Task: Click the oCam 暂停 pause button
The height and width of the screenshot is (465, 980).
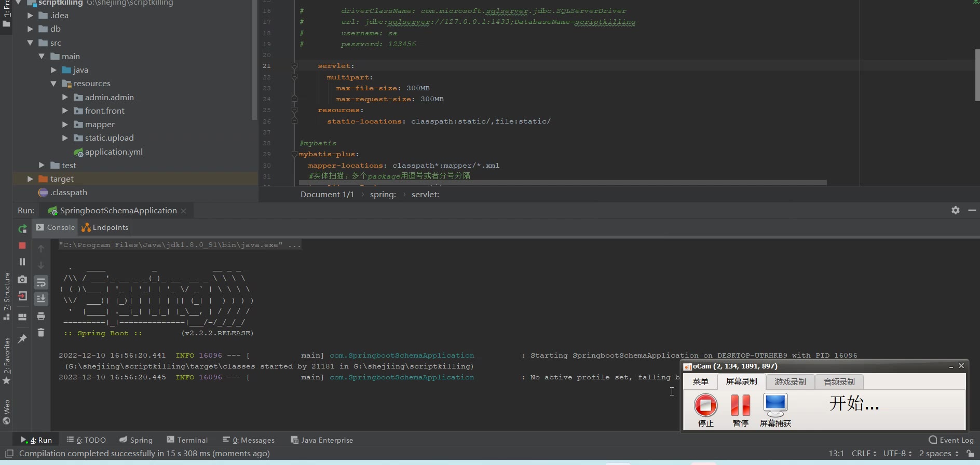Action: pos(741,410)
